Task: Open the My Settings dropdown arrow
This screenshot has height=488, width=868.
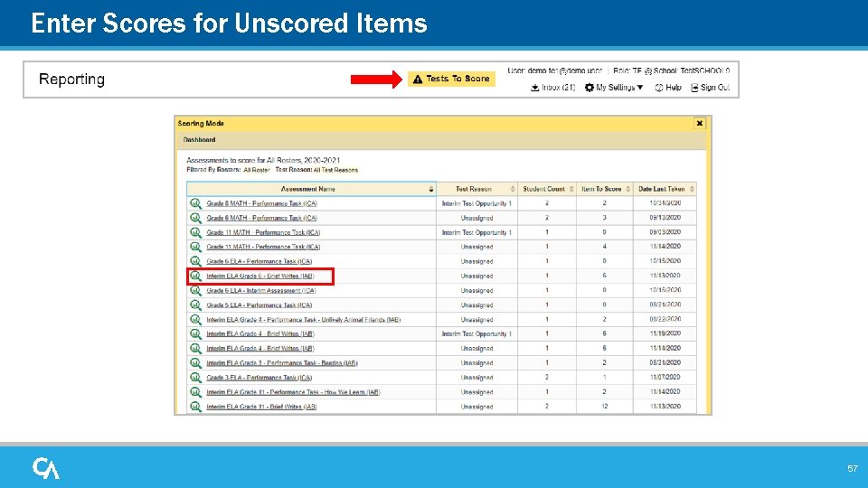Action: pos(640,88)
